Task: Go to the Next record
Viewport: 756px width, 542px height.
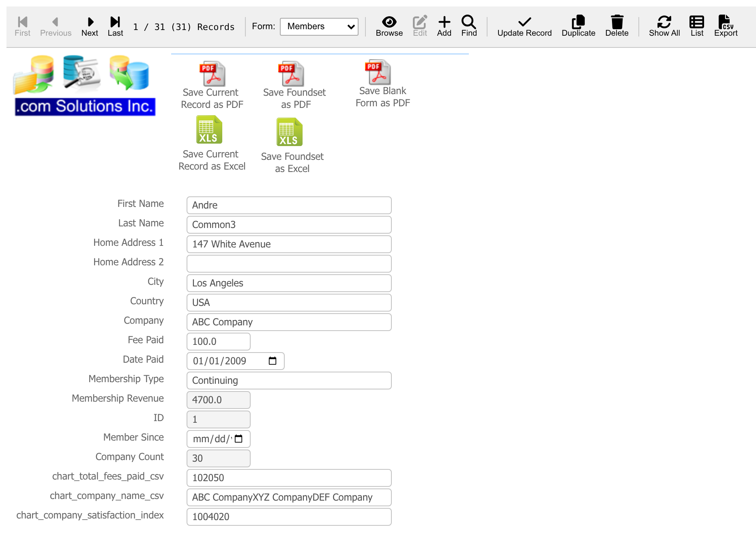Action: [x=90, y=26]
